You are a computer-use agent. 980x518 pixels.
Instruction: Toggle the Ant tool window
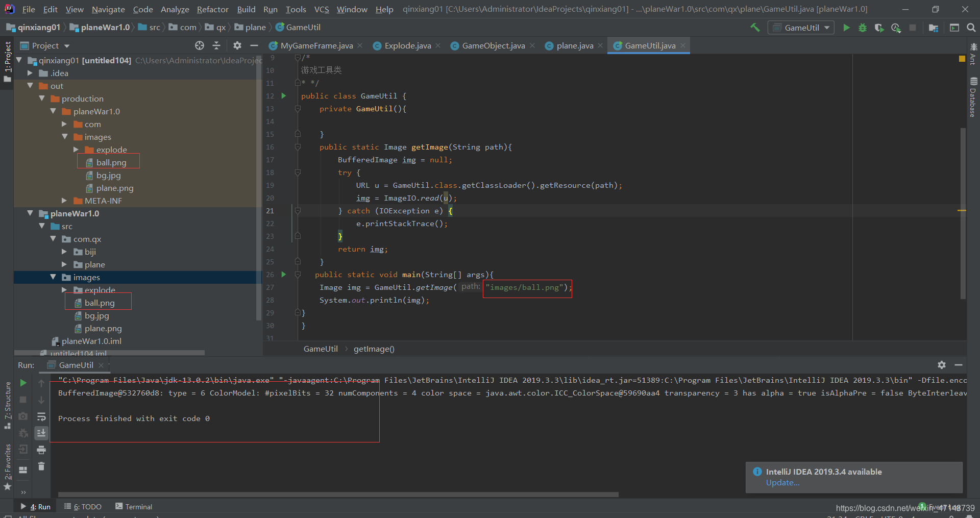(973, 54)
